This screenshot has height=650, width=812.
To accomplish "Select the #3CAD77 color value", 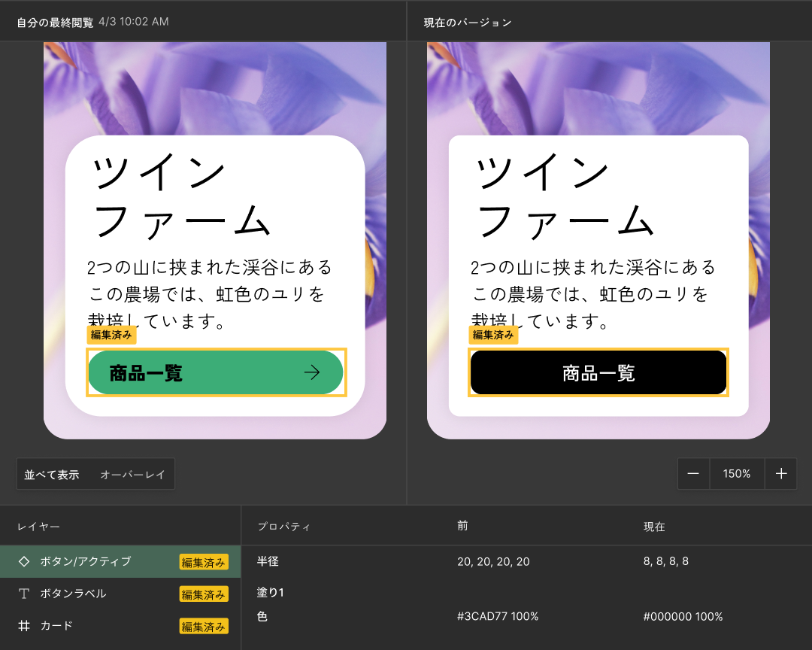I will click(499, 616).
